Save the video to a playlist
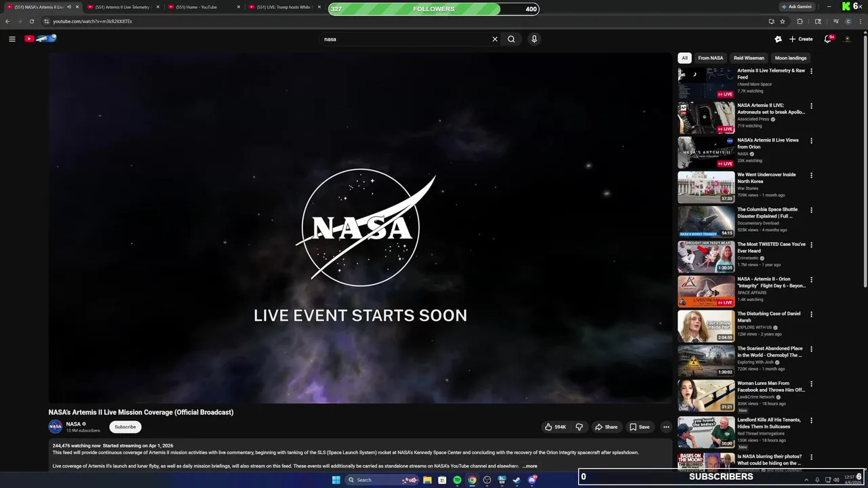868x488 pixels. click(x=639, y=427)
